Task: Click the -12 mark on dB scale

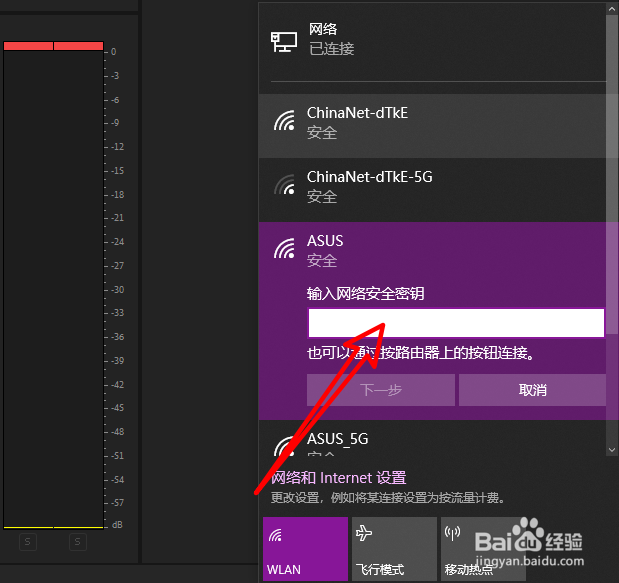Action: [x=118, y=147]
